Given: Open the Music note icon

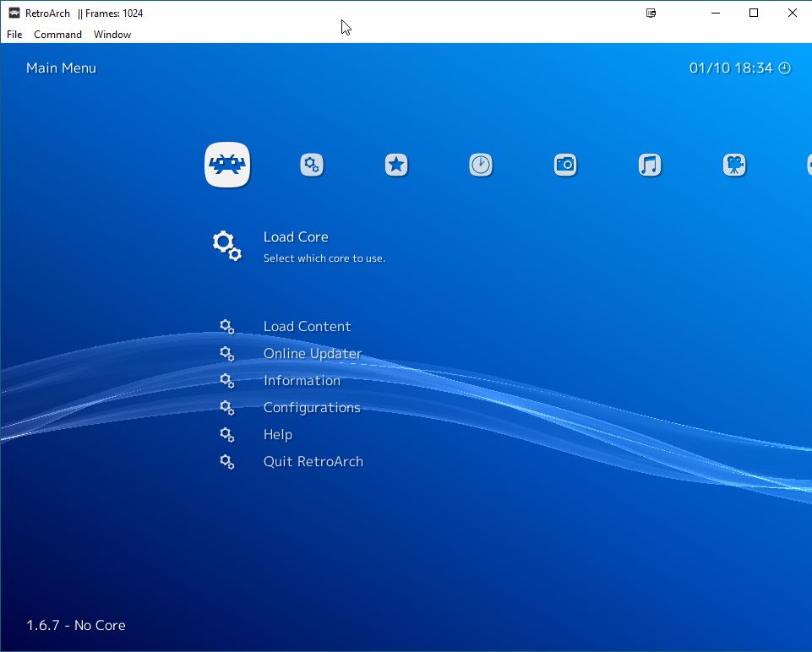Looking at the screenshot, I should [649, 165].
